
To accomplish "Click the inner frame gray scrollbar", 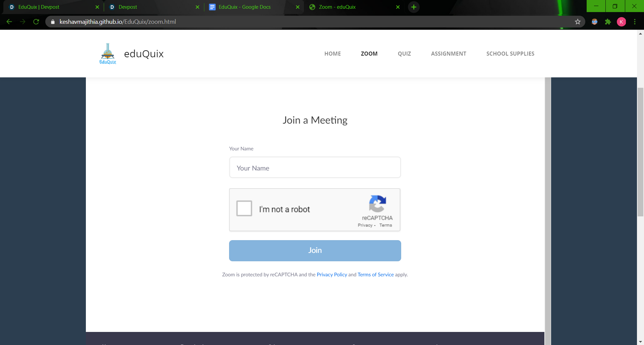I will (548, 211).
